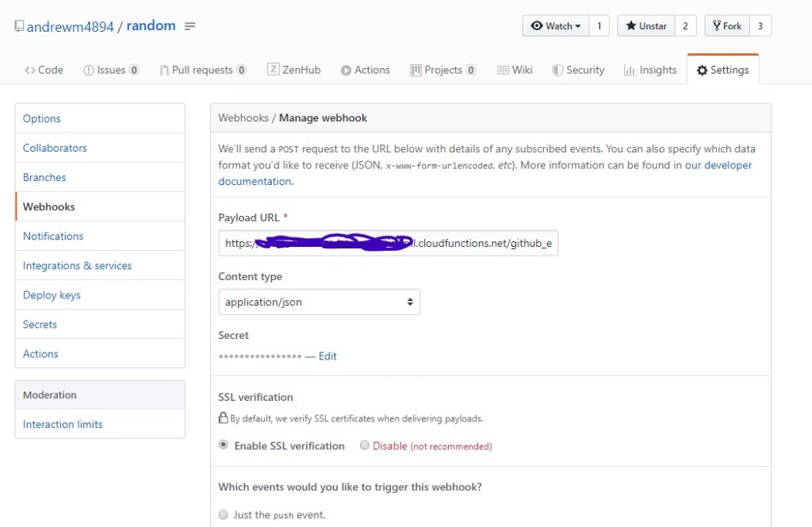
Task: Select the Settings tab
Action: (x=723, y=69)
